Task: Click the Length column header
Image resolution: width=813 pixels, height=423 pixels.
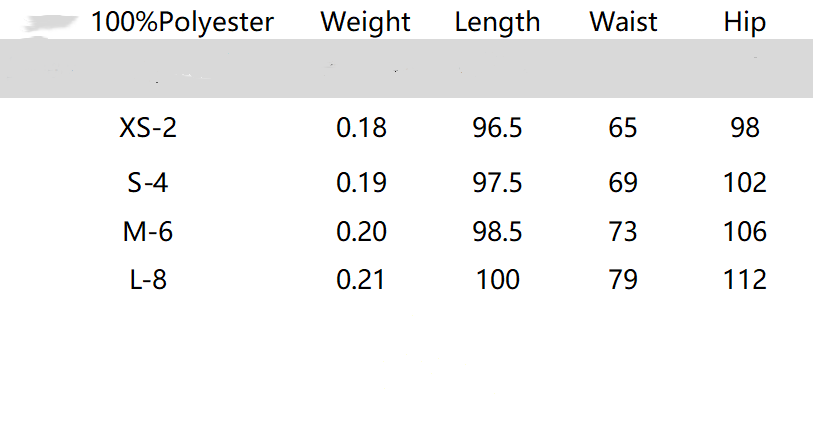Action: pyautogui.click(x=497, y=22)
